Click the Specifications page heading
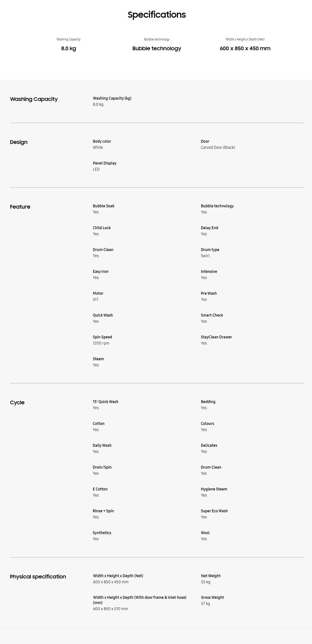Image resolution: width=312 pixels, height=644 pixels. tap(156, 15)
